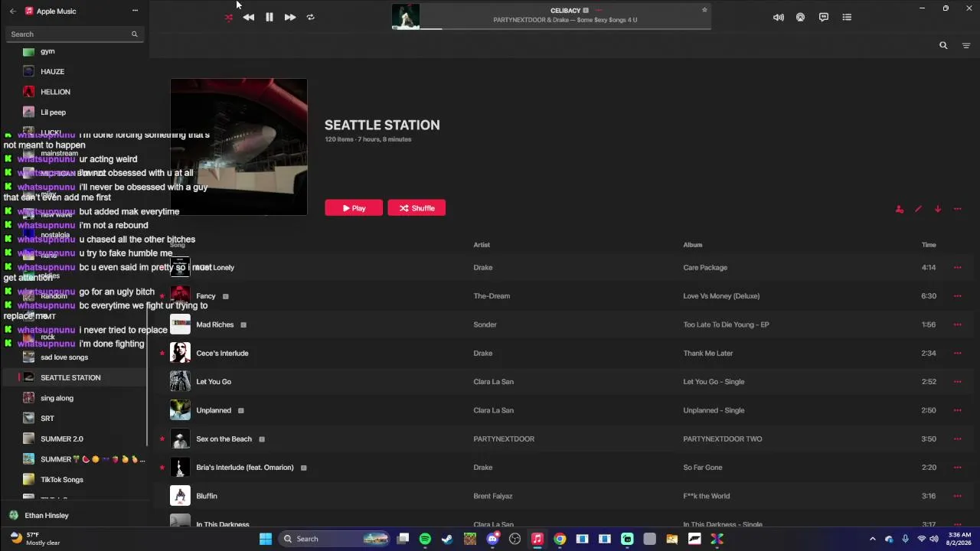Viewport: 980px width, 551px height.
Task: Open Google Chrome from the Windows taskbar
Action: (x=560, y=539)
